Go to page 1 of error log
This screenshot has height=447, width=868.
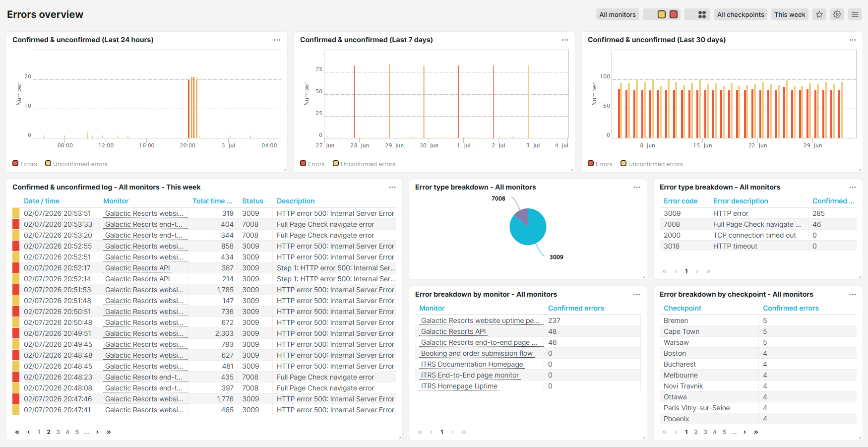[39, 432]
